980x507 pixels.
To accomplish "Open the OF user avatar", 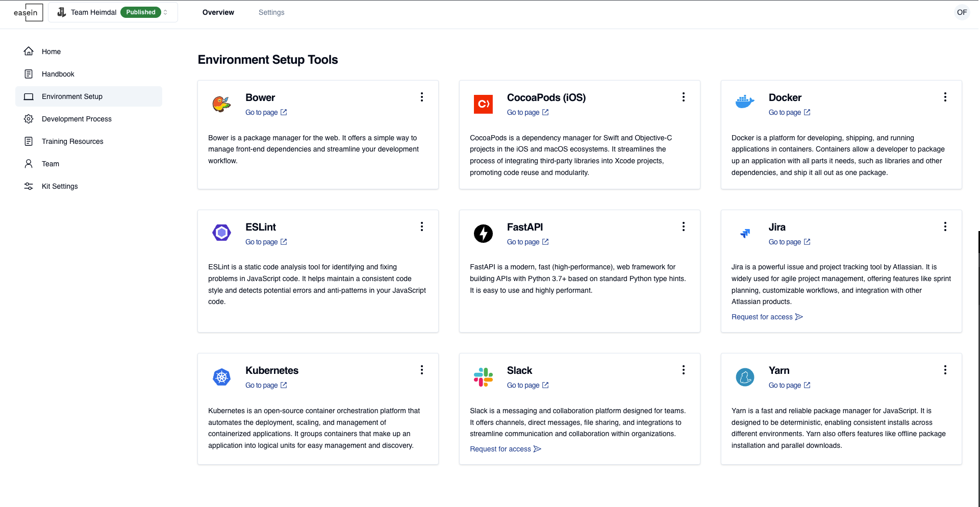I will tap(962, 12).
